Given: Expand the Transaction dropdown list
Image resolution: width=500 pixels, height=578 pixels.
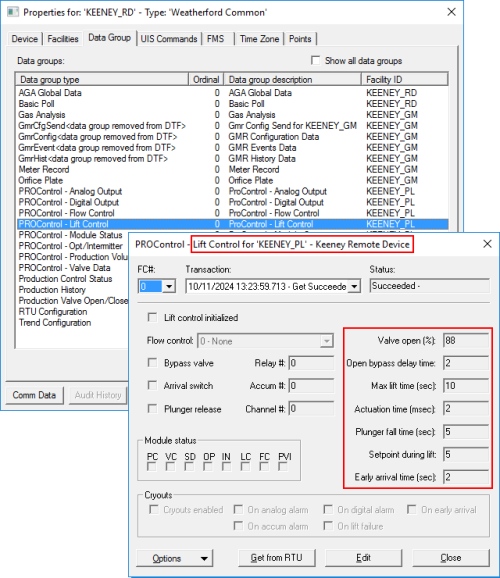Looking at the screenshot, I should click(354, 286).
